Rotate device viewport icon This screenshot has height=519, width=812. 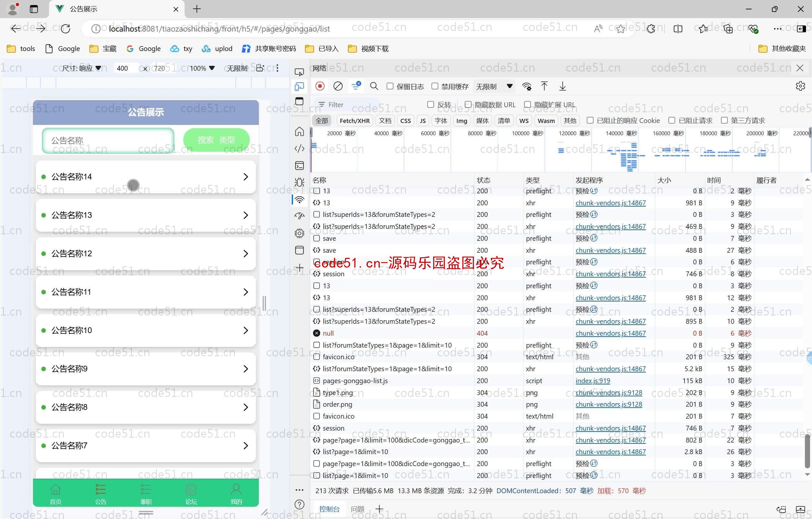point(260,68)
